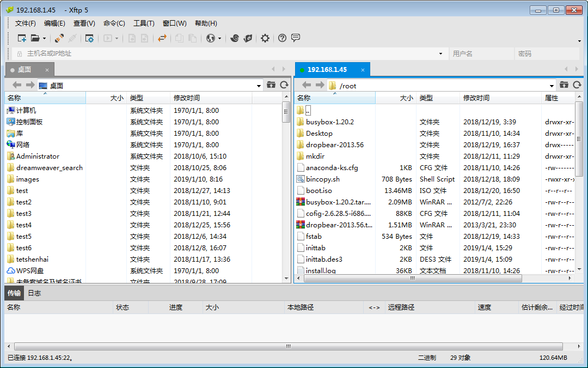This screenshot has height=368, width=588.
Task: Click the New Session toolbar icon
Action: click(x=22, y=38)
